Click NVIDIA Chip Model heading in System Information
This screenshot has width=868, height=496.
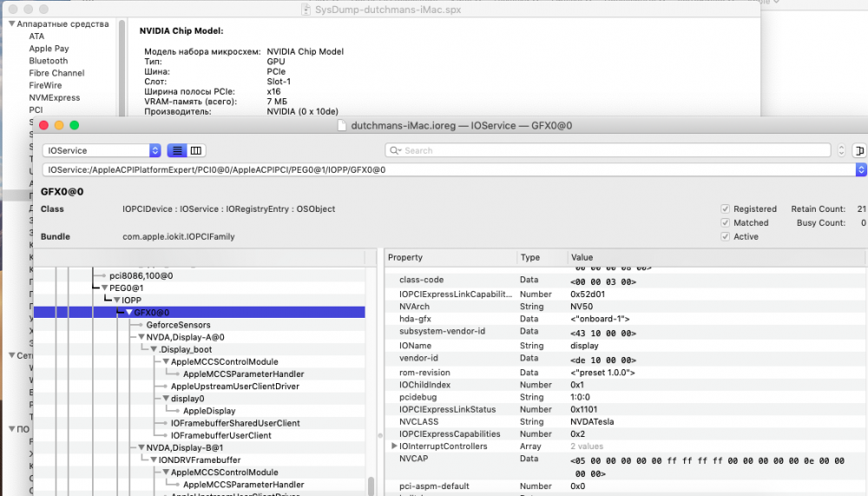click(181, 31)
